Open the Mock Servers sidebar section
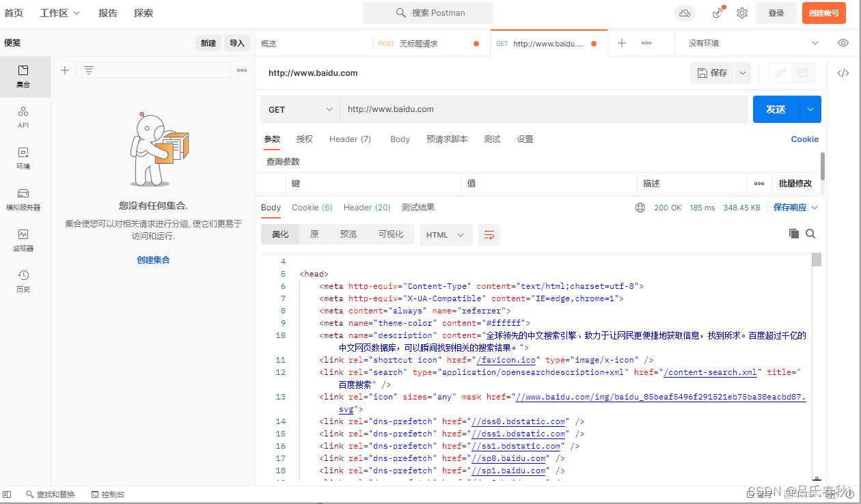This screenshot has height=504, width=861. 23,199
